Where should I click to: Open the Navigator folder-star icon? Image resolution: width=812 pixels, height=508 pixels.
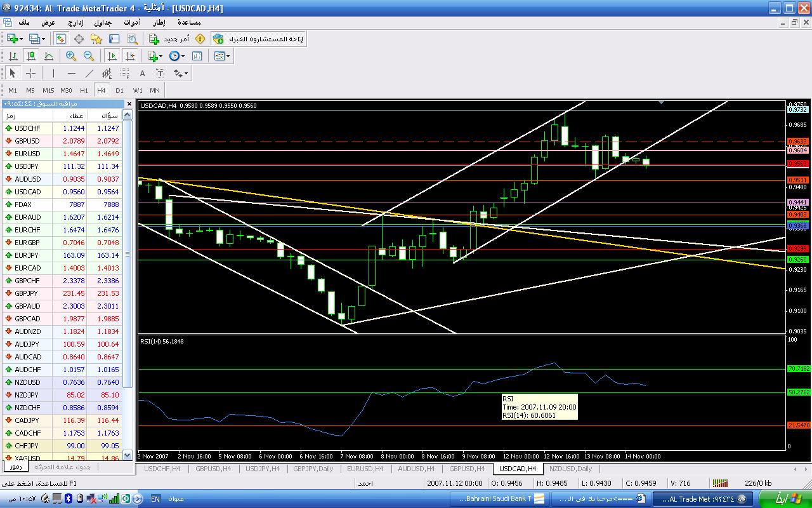[x=96, y=39]
